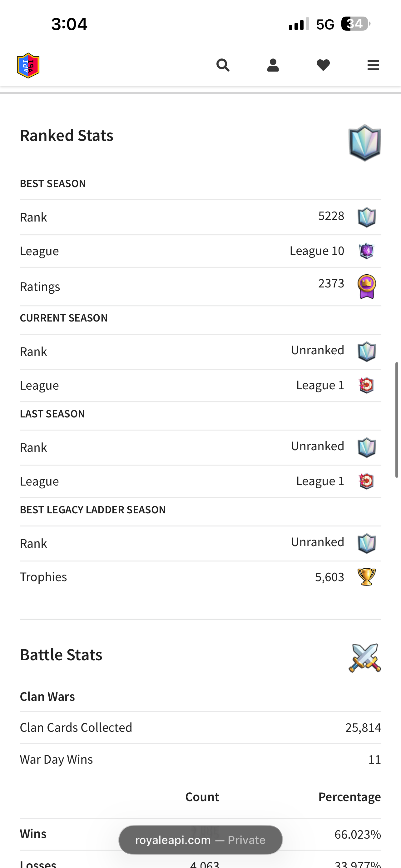Click the large Ranked Stats shield badge
The height and width of the screenshot is (868, 401).
(365, 142)
